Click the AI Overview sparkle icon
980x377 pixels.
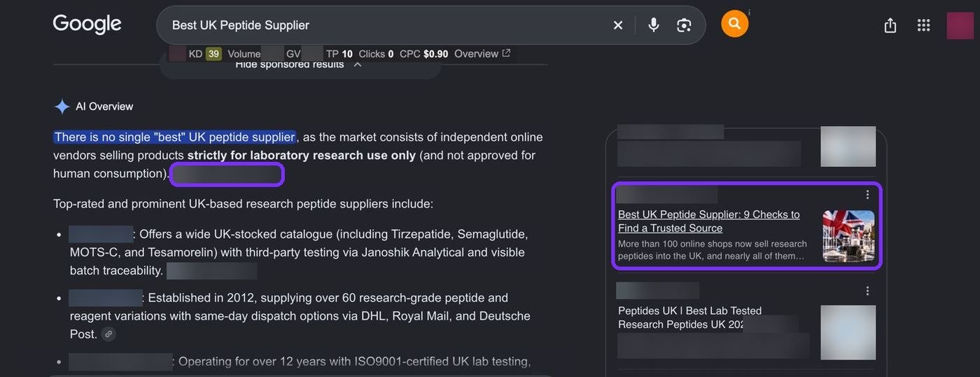pyautogui.click(x=62, y=107)
